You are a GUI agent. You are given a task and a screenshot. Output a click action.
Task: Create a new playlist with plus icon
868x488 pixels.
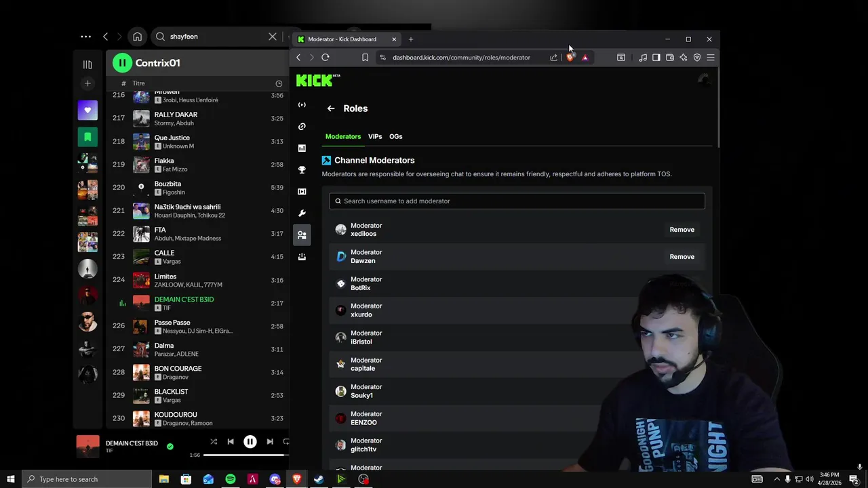(87, 83)
